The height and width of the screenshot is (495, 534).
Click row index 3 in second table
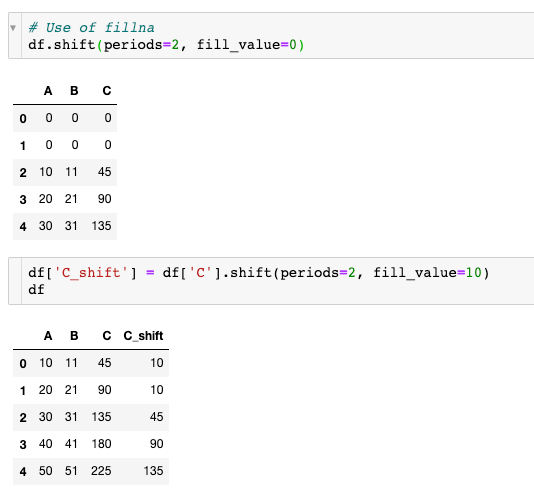click(23, 445)
